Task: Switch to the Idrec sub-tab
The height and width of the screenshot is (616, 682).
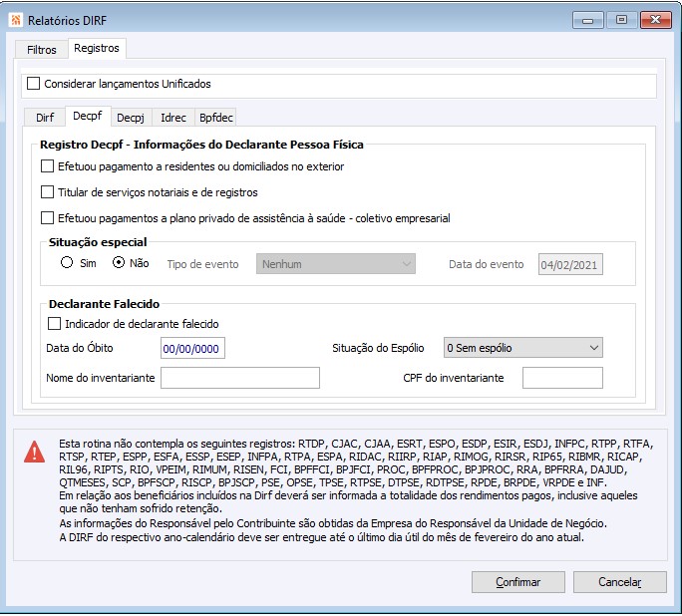Action: 173,118
